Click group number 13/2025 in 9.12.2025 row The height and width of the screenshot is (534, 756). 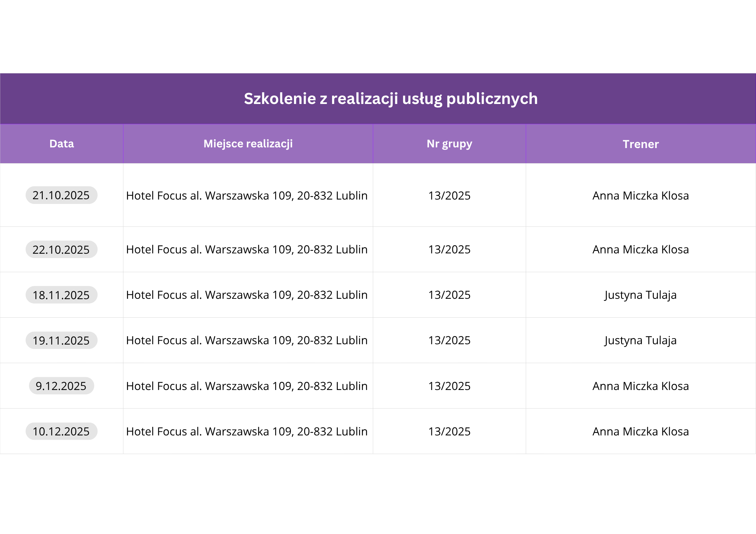(x=449, y=386)
